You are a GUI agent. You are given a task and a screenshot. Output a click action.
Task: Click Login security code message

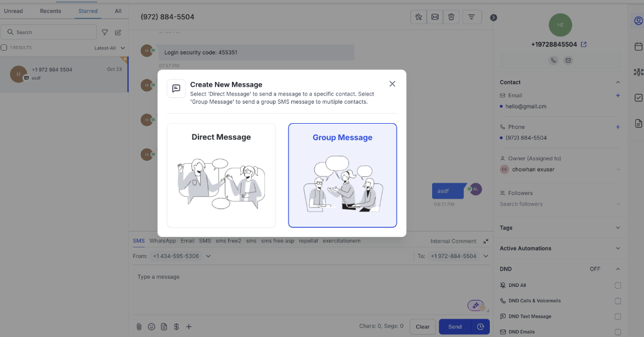point(257,52)
